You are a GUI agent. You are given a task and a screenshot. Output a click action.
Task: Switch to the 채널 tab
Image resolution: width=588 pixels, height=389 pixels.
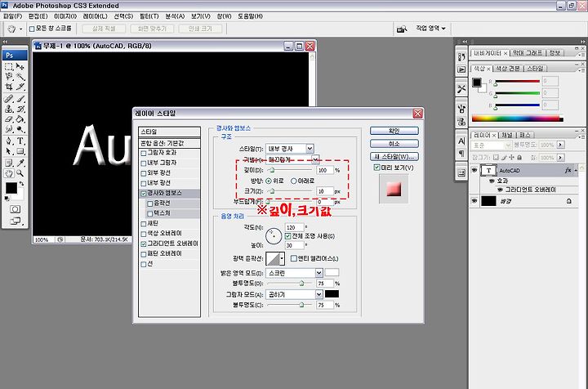[506, 135]
